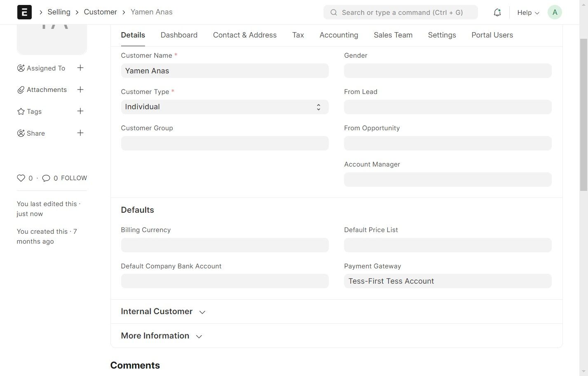
Task: Switch to the Dashboard tab
Action: tap(179, 35)
